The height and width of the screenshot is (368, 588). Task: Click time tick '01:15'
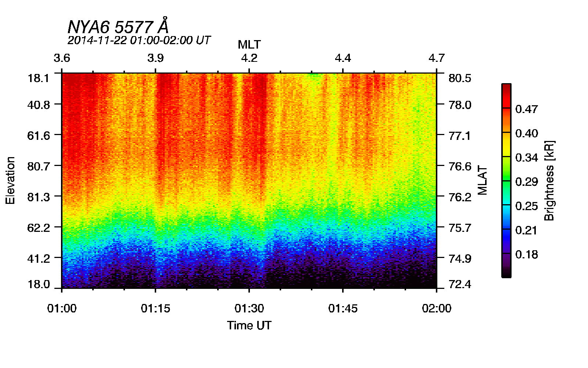coord(155,308)
